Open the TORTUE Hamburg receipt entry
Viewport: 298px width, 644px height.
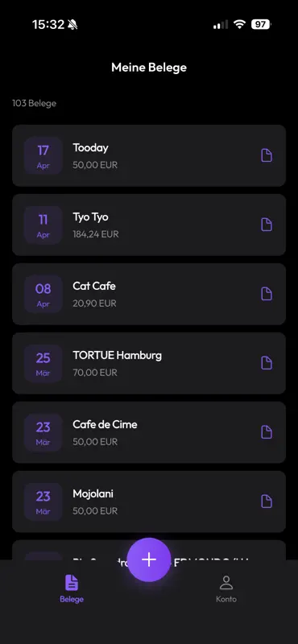click(149, 363)
